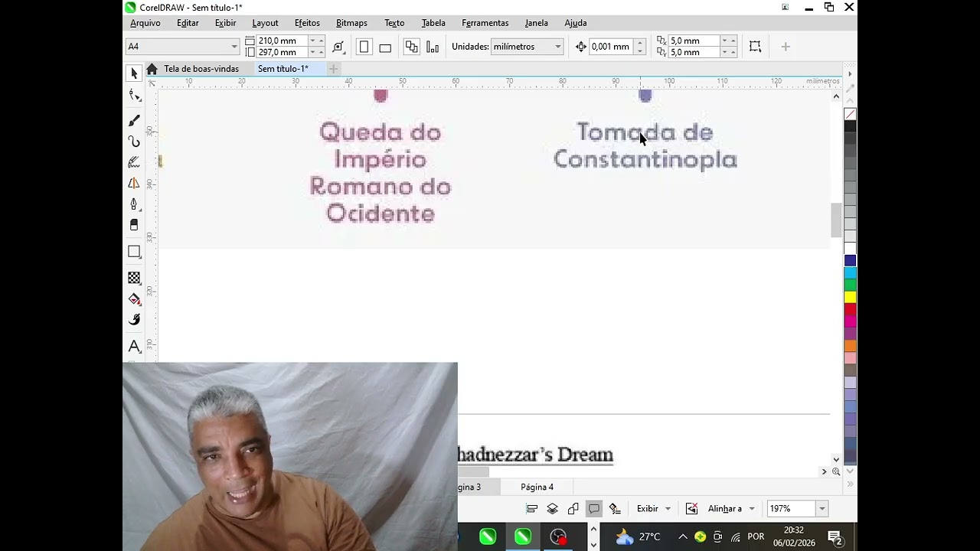Set page to landscape orientation
The width and height of the screenshot is (980, 551).
(x=385, y=47)
